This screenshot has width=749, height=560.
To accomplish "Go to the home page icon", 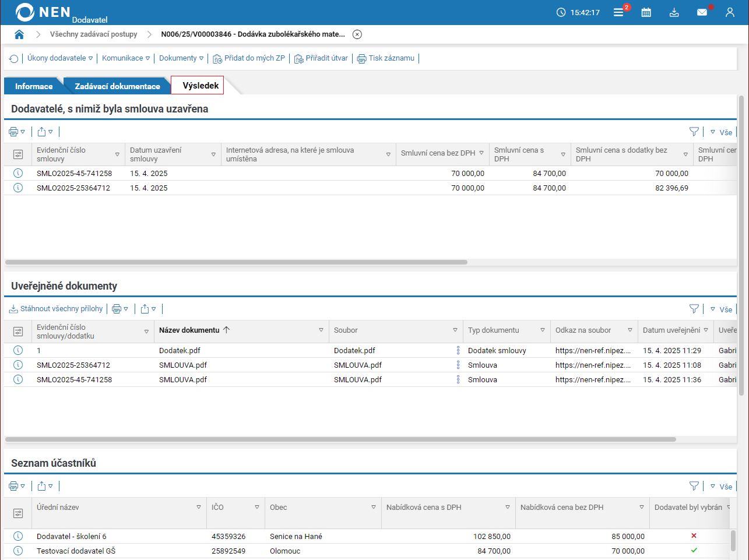I will coord(19,34).
